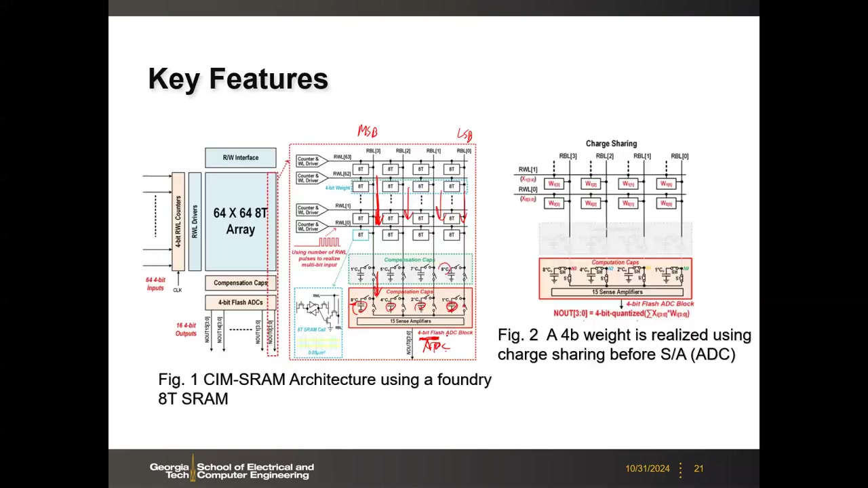The width and height of the screenshot is (868, 488).
Task: Click the "Key Features" slide title
Action: tap(238, 79)
